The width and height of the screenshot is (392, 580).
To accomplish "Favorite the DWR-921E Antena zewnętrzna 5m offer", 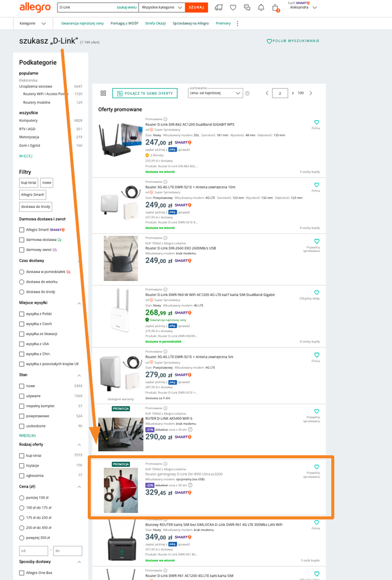I will click(317, 355).
